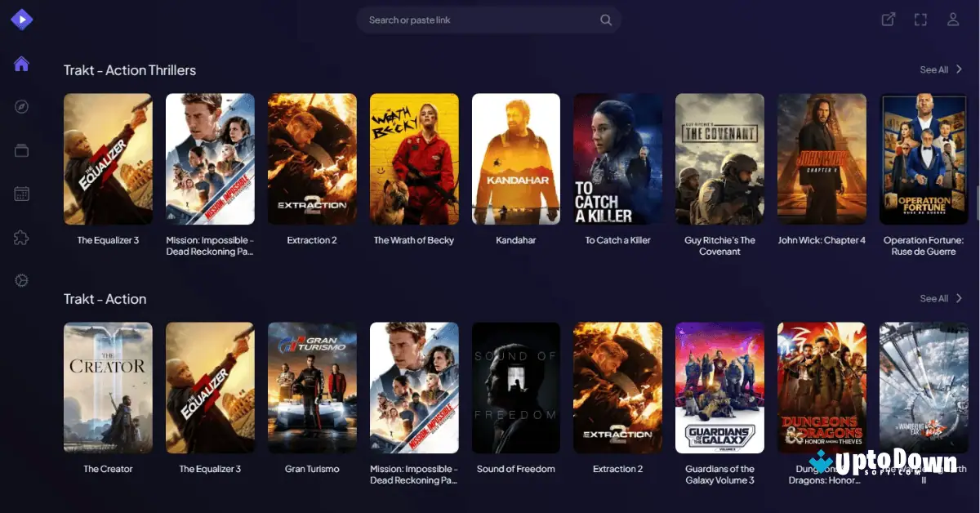
Task: Open the Kandahar movie poster
Action: [516, 159]
